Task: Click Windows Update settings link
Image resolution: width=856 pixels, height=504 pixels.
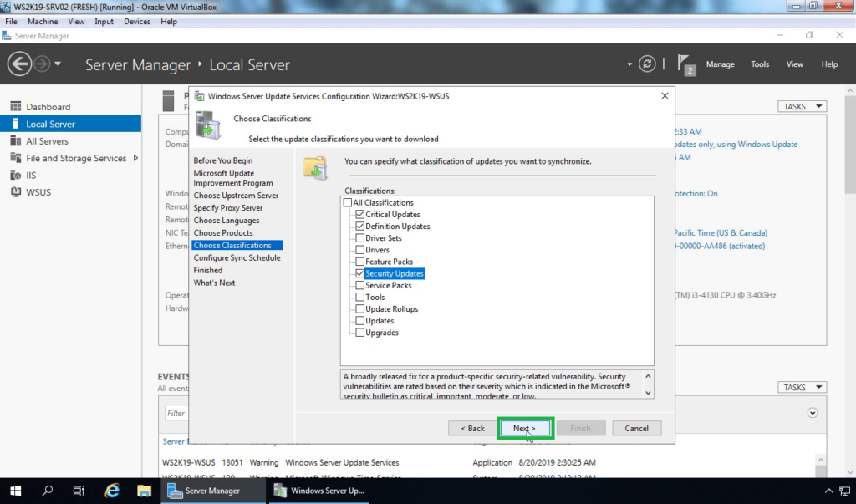Action: (736, 145)
